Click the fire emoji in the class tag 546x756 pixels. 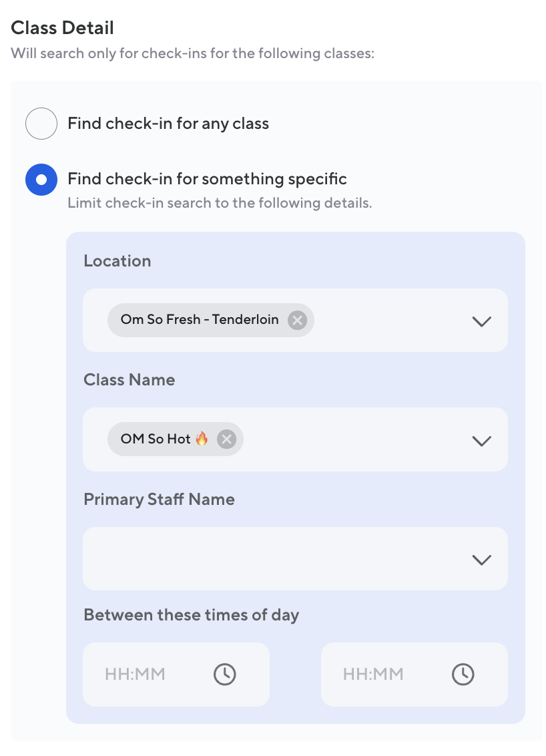click(x=202, y=439)
